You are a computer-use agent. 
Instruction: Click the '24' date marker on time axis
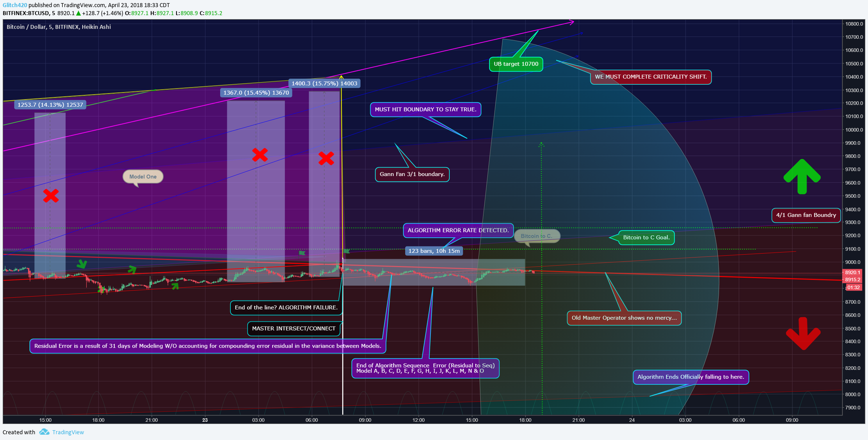632,420
